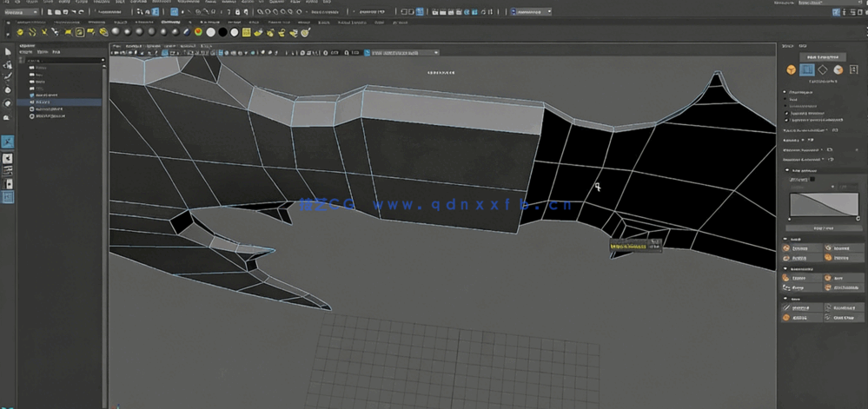Collapse the Tools section in Modeling Toolkit

tap(785, 299)
